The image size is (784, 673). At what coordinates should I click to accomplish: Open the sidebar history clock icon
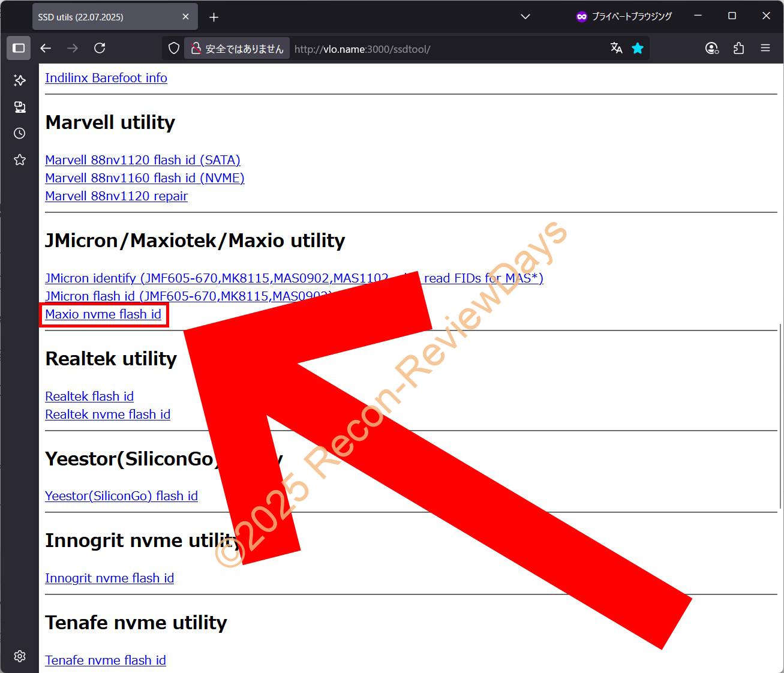pos(20,133)
